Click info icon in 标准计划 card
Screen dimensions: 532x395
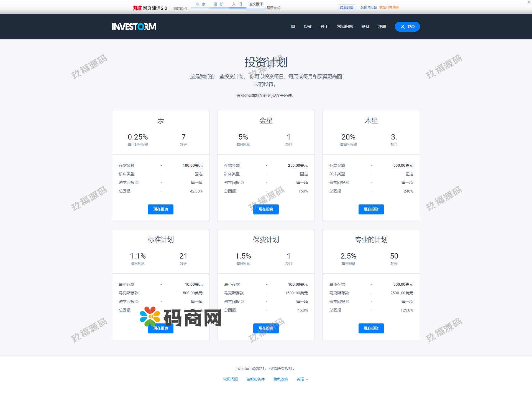[x=137, y=302]
